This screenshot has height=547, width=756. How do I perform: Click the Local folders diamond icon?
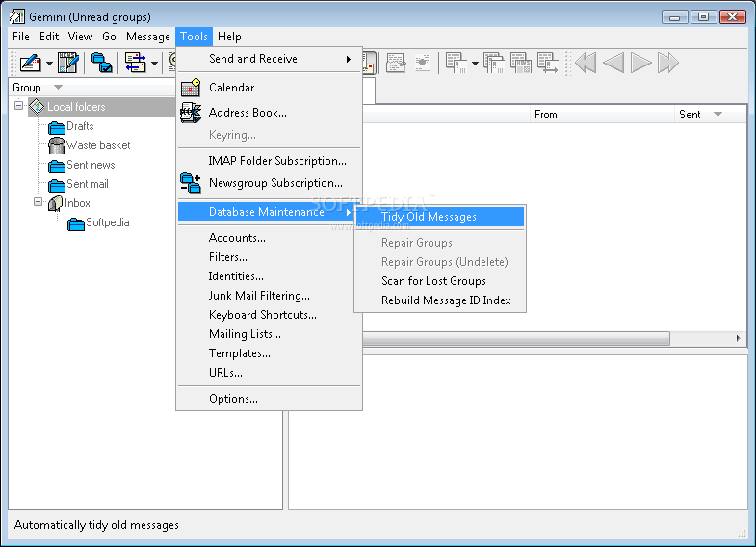click(37, 107)
